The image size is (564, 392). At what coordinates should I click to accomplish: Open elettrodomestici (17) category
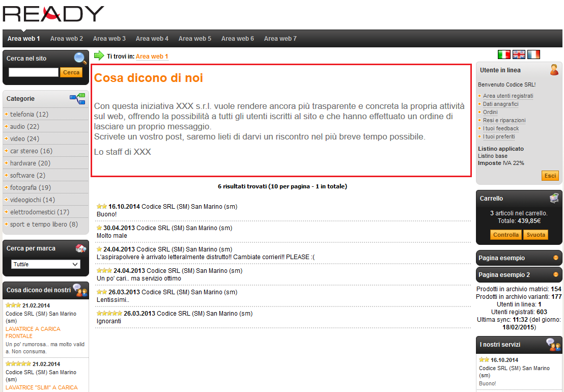[x=40, y=212]
